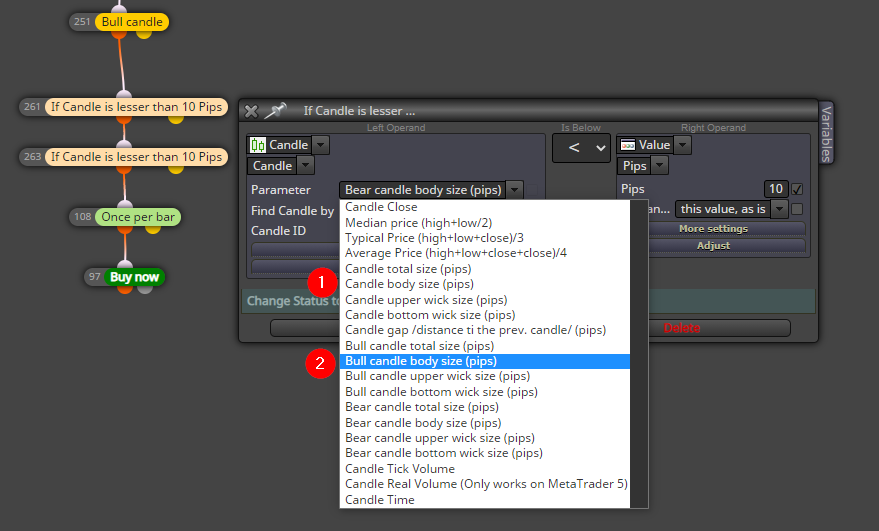Choose Candle gap distance to prev. candle option
The image size is (879, 531).
tap(484, 330)
